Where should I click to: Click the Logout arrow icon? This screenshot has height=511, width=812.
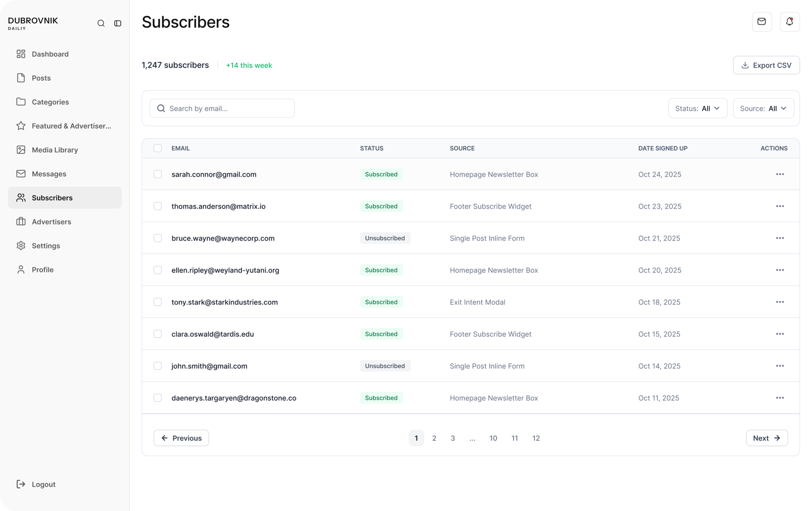[x=21, y=484]
